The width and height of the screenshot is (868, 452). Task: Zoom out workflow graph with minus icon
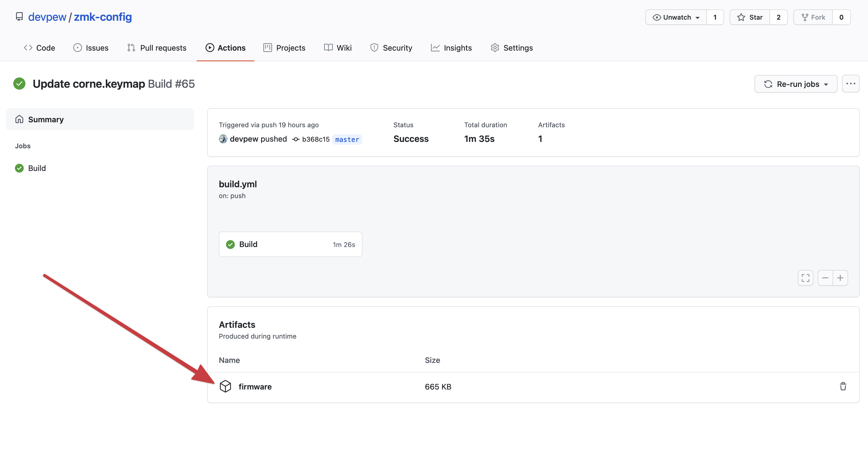point(825,278)
